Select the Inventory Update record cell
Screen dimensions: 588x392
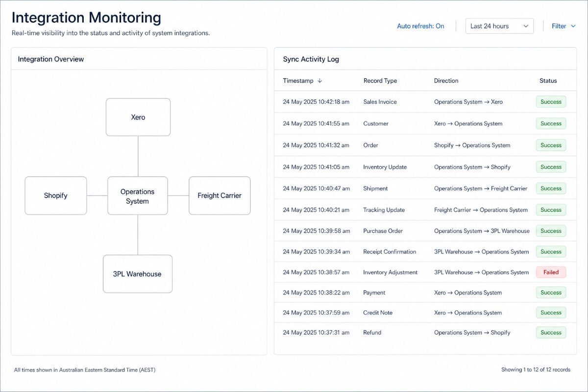click(385, 167)
